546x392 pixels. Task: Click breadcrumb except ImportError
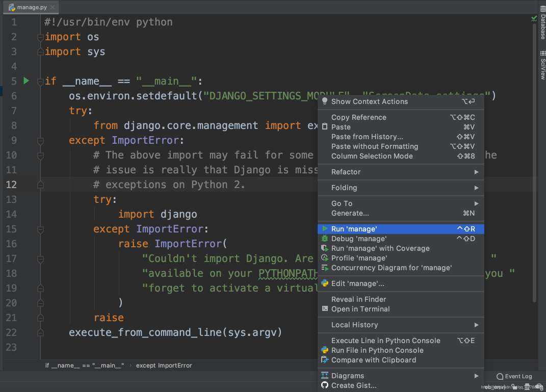click(x=164, y=365)
